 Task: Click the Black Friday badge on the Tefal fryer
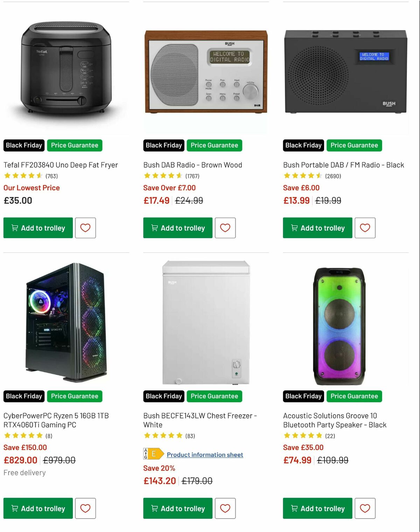coord(23,145)
